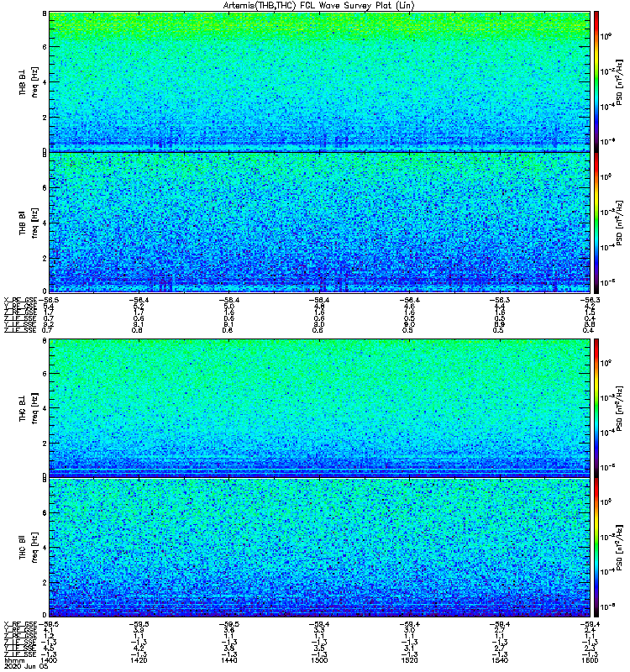The height and width of the screenshot is (672, 630).
Task: Click the 1500 time label
Action: [x=319, y=660]
